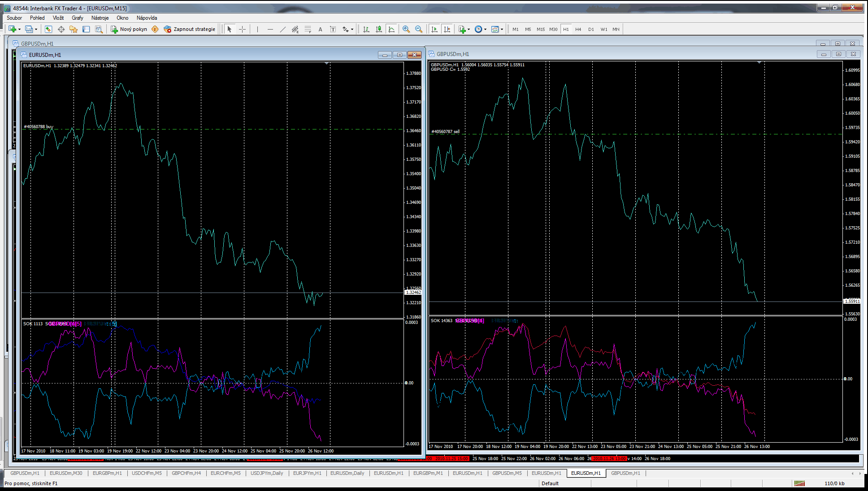Open the Nástroje menu
The image size is (868, 491).
point(100,18)
